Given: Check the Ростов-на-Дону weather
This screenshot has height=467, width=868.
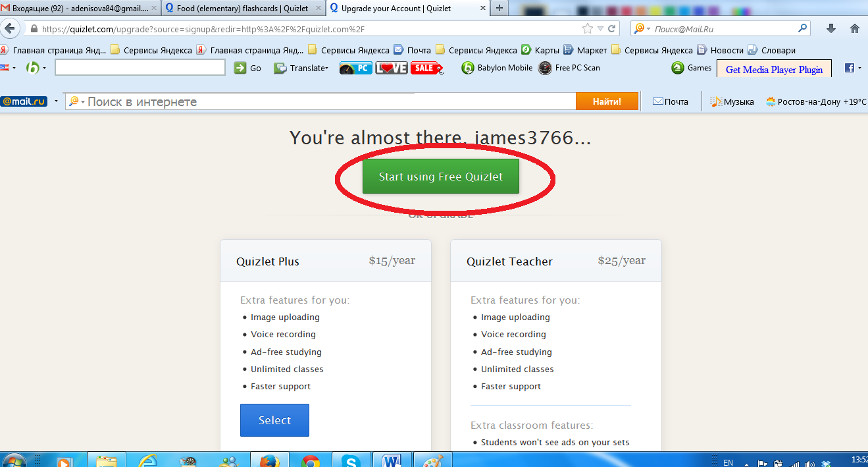Looking at the screenshot, I should click(x=816, y=101).
